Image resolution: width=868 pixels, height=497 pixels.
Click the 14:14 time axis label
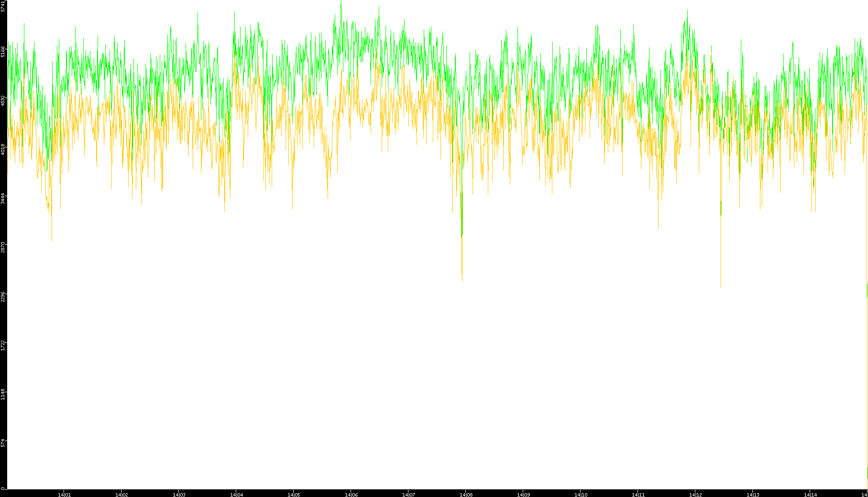[x=810, y=494]
